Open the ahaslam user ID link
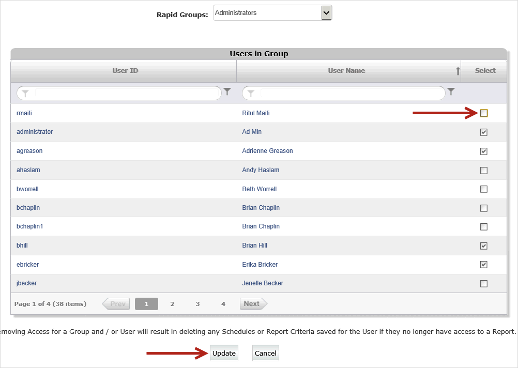Viewport: 518px width, 368px height. (28, 170)
